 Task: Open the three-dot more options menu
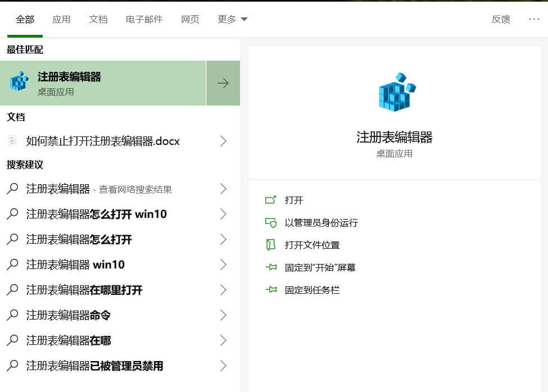[x=534, y=19]
